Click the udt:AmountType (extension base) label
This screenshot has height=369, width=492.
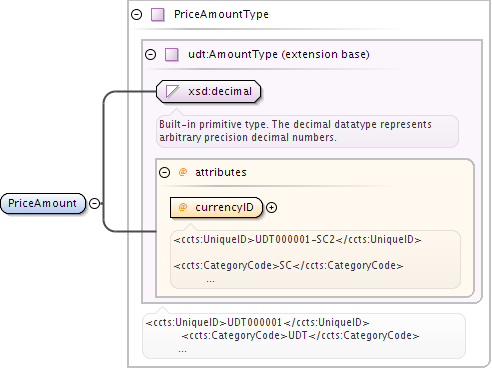click(279, 54)
